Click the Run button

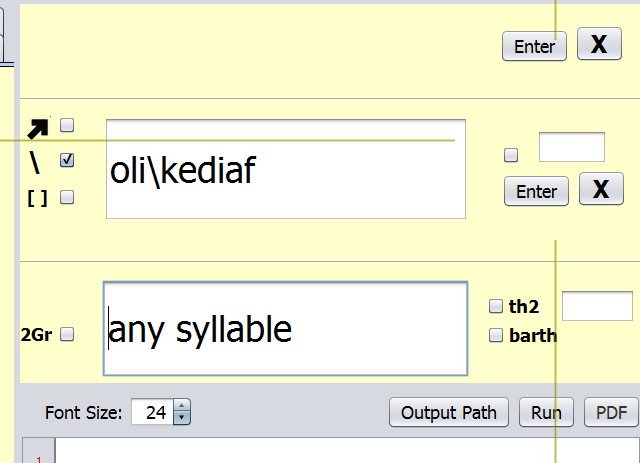coord(546,412)
